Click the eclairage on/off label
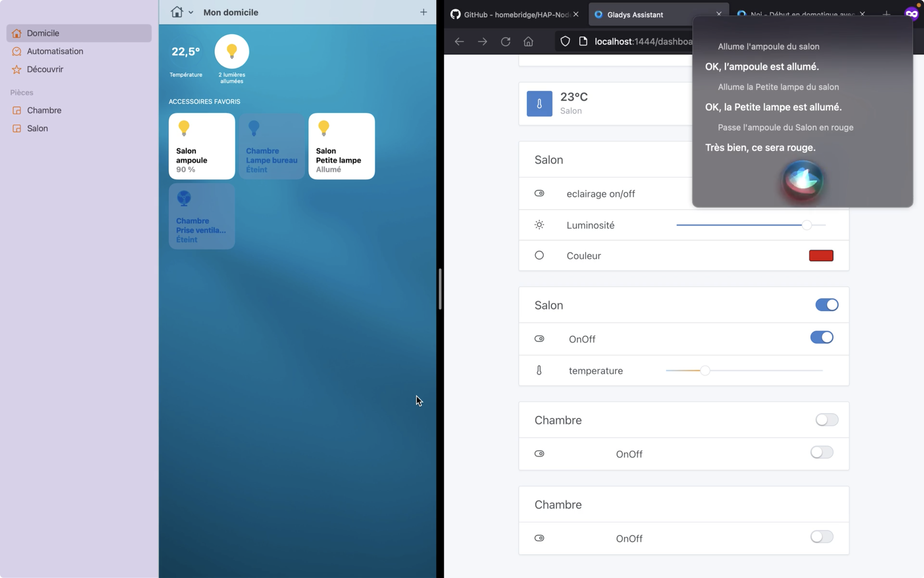The height and width of the screenshot is (578, 924). [x=601, y=194]
